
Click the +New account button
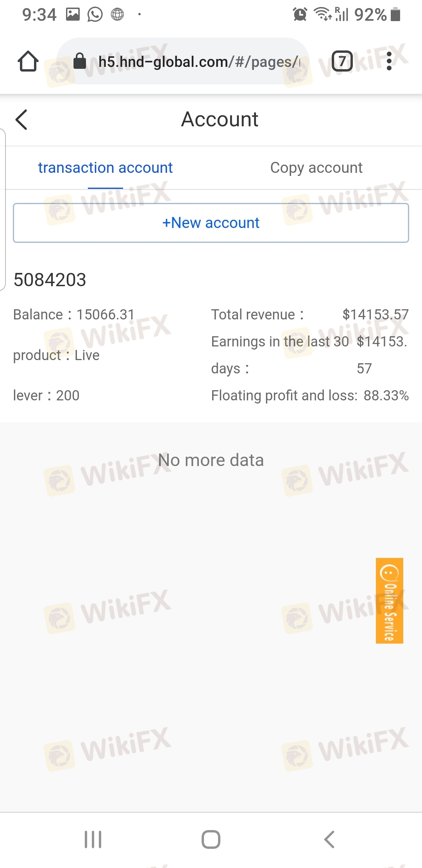click(x=211, y=223)
